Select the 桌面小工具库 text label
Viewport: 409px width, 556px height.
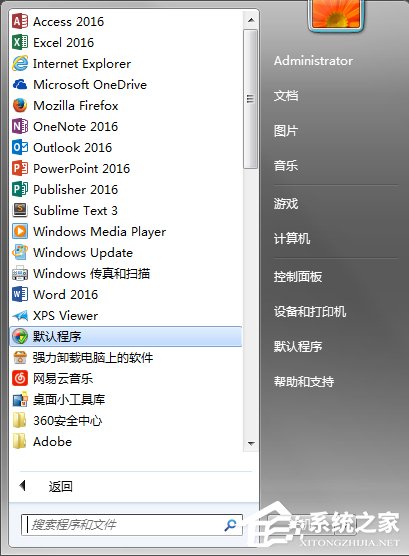[69, 399]
